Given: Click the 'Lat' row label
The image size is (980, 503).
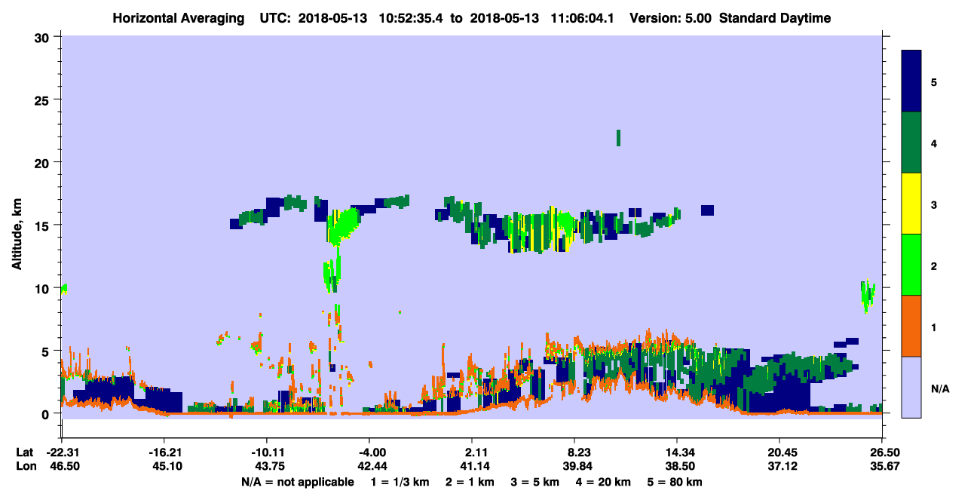Looking at the screenshot, I should click(24, 452).
